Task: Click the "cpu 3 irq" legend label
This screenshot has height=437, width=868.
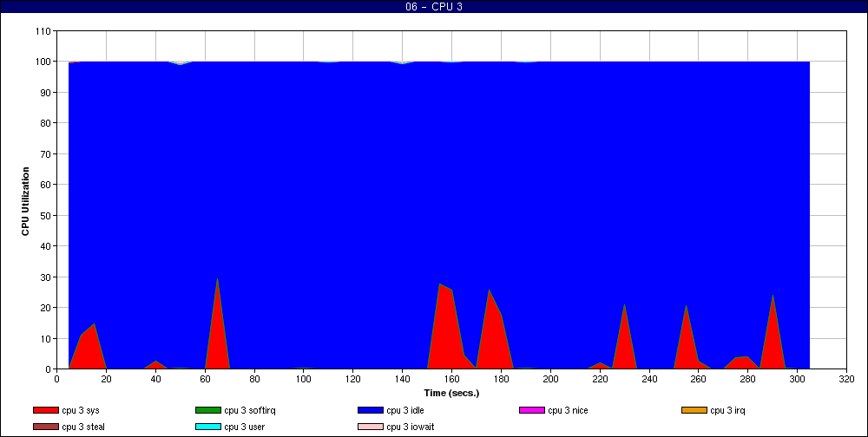Action: point(728,410)
